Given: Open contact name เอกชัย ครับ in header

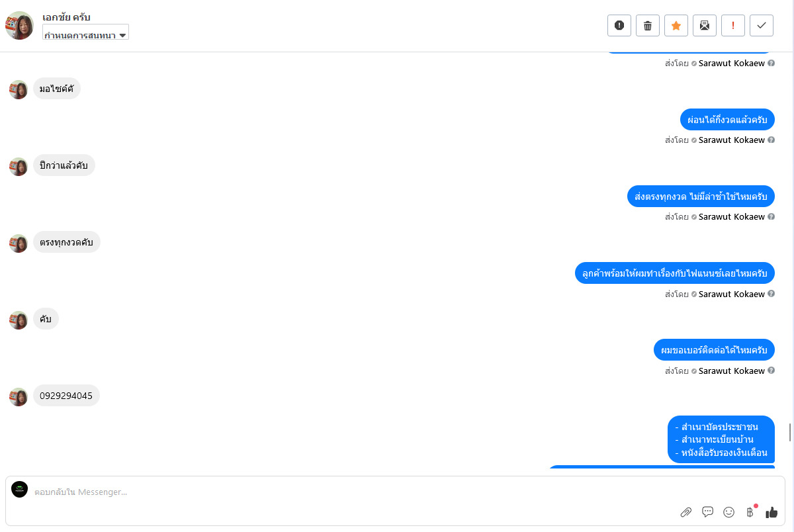Looking at the screenshot, I should (66, 17).
